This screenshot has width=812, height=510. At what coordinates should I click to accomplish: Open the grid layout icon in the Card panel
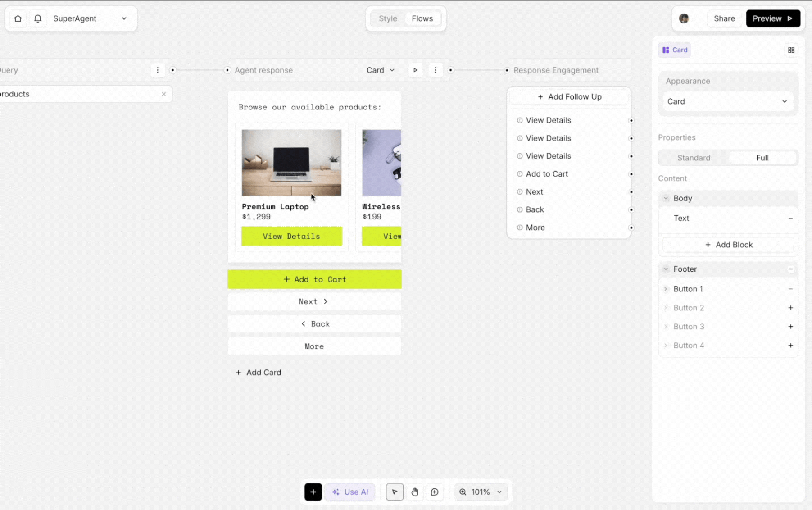click(791, 50)
